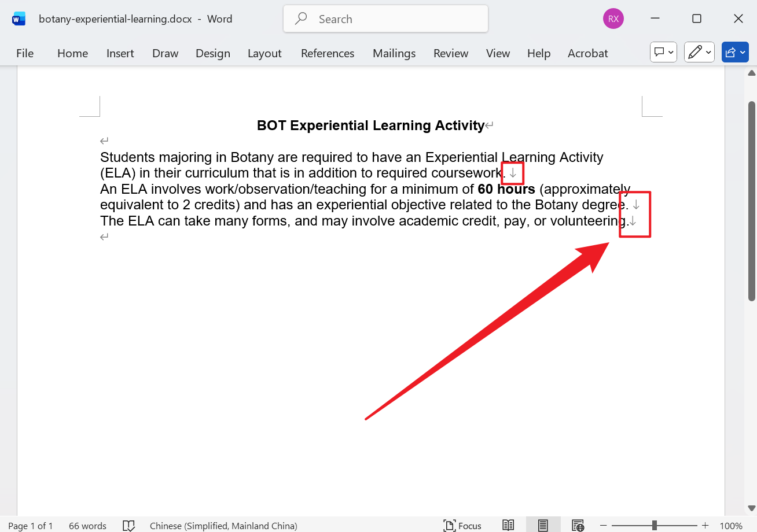Open the Layout tab
Viewport: 757px width, 532px height.
tap(264, 53)
